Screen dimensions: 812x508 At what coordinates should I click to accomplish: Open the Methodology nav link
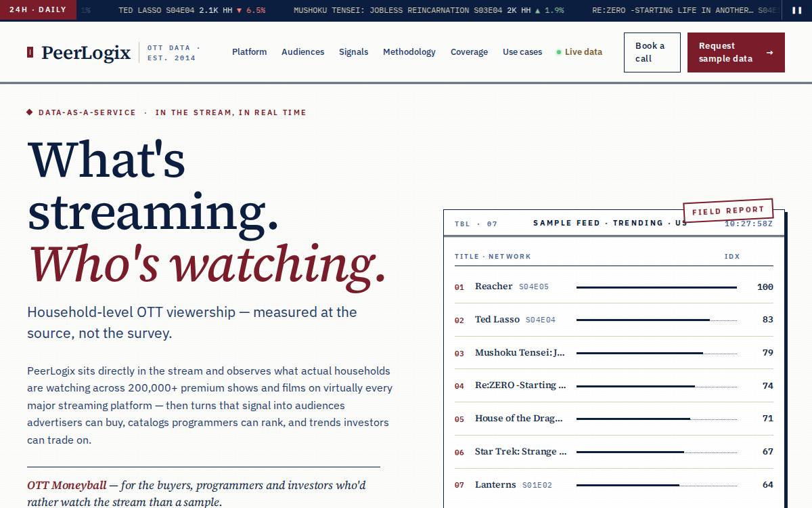pos(409,52)
